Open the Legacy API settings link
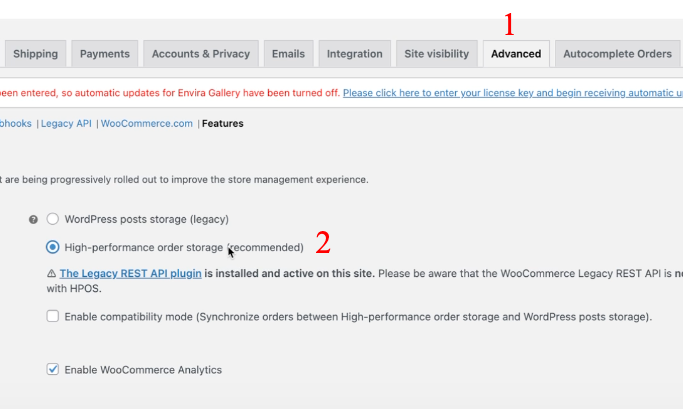 [x=66, y=124]
